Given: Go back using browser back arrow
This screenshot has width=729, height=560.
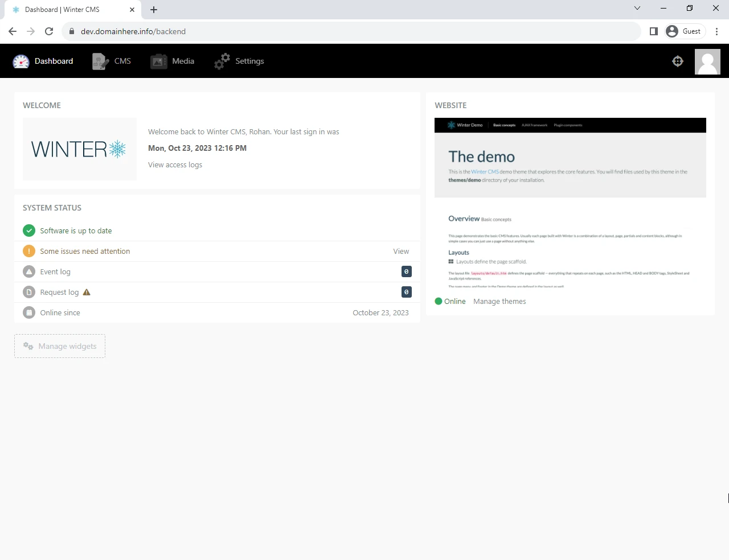Looking at the screenshot, I should tap(13, 31).
